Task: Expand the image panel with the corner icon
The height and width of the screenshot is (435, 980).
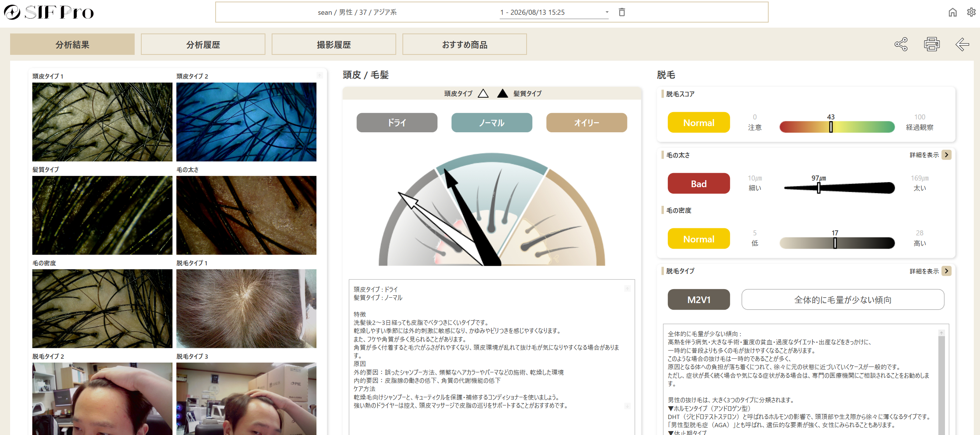Action: pos(320,75)
